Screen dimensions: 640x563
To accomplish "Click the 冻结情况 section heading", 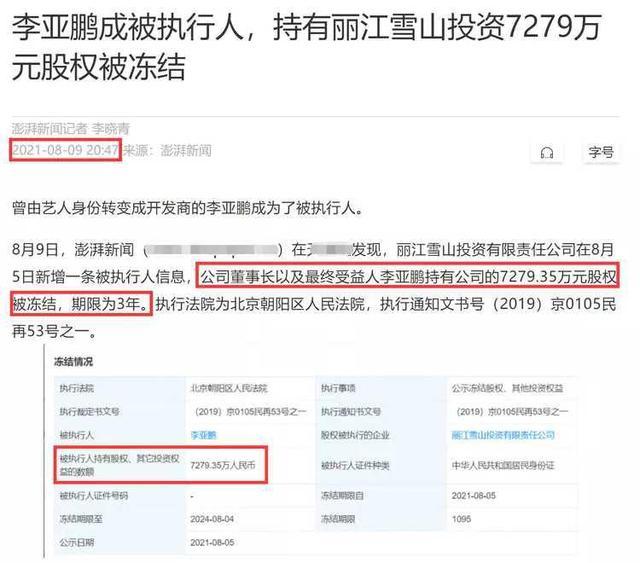I will [73, 362].
